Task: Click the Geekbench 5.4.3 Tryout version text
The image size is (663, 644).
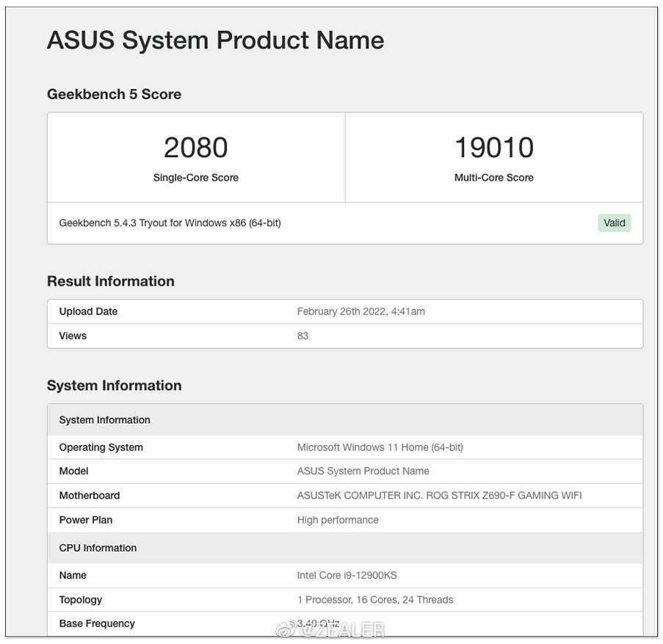Action: 170,222
